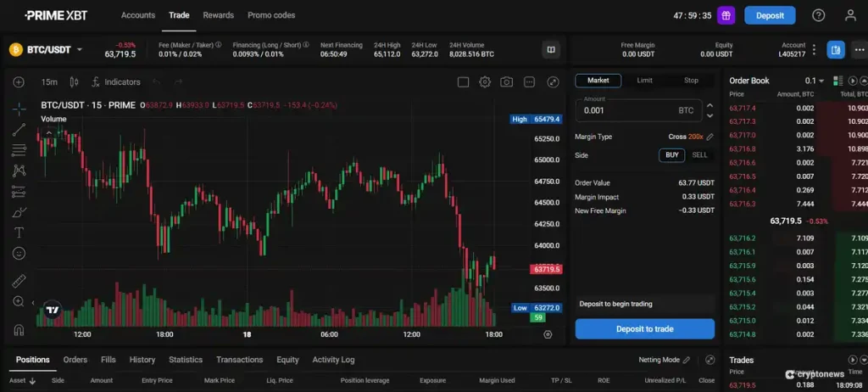Select the Limit order type
Image resolution: width=868 pixels, height=392 pixels.
coord(644,81)
